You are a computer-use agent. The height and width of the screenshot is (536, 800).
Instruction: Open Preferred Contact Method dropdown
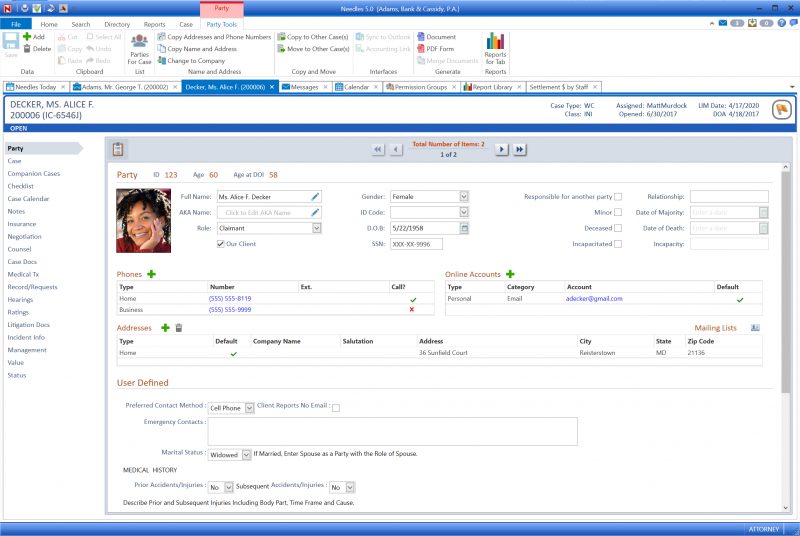click(249, 408)
